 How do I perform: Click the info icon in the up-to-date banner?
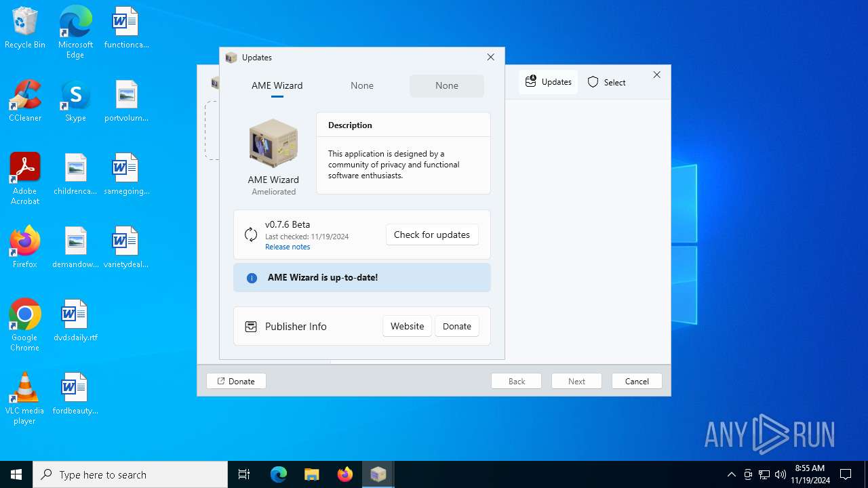[252, 278]
